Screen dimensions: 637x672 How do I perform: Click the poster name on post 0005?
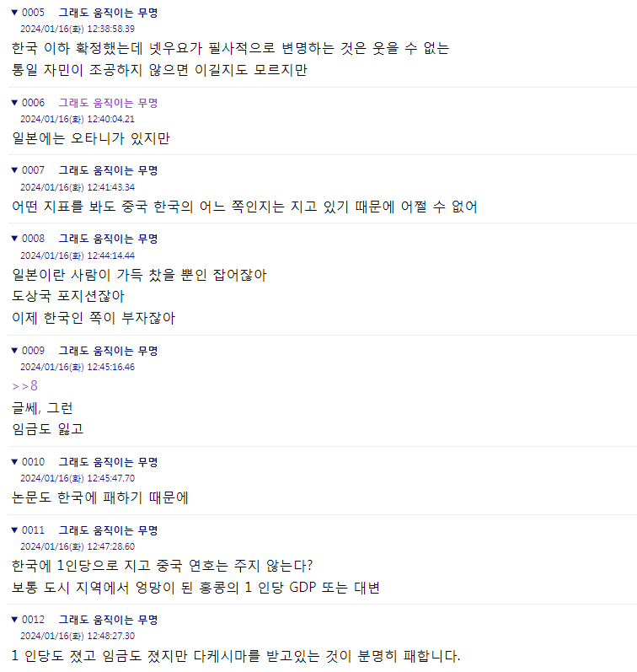pyautogui.click(x=109, y=13)
